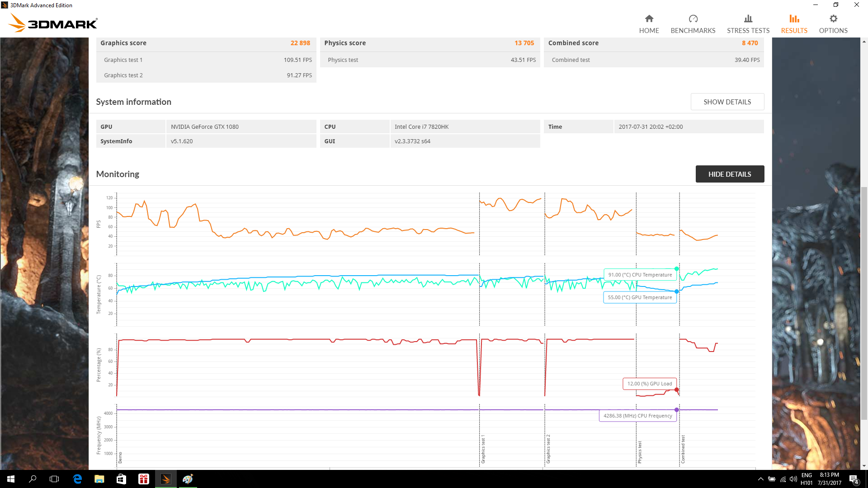The image size is (868, 488).
Task: Open File Explorer from taskbar
Action: coord(99,479)
